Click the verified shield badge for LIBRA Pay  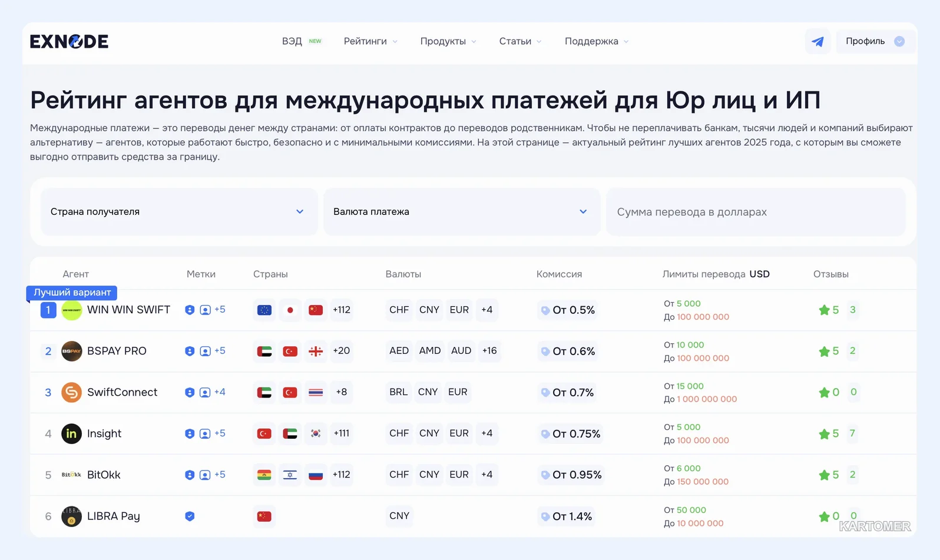point(190,516)
